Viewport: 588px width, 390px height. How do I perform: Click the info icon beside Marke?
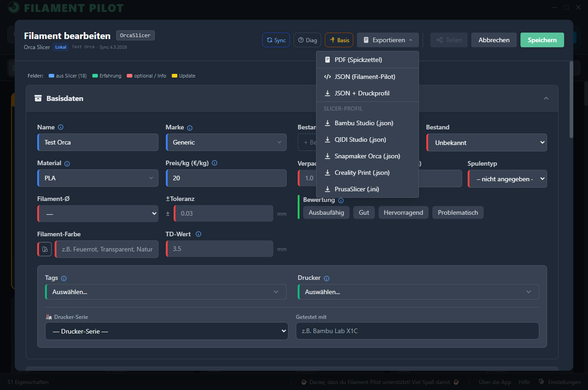190,128
